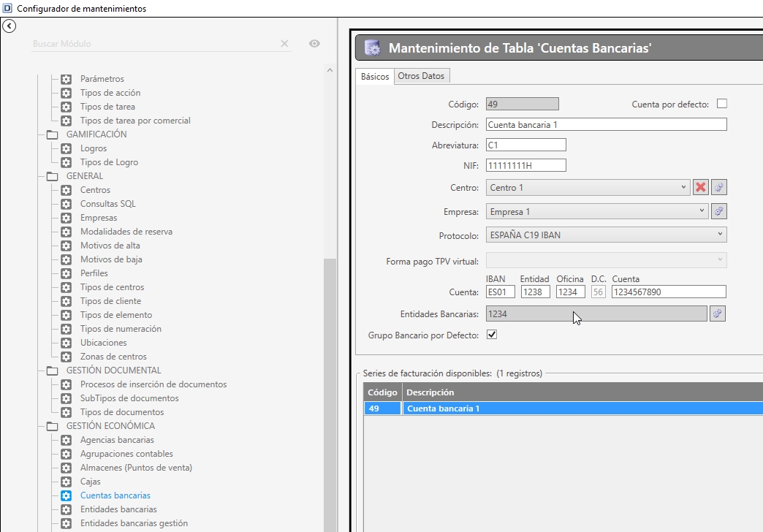The height and width of the screenshot is (532, 763).
Task: Open Modalidades de reserva in the tree
Action: pyautogui.click(x=126, y=232)
